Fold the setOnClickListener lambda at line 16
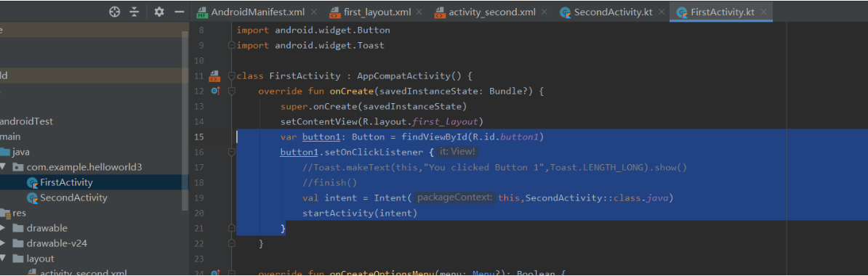868x276 pixels. pyautogui.click(x=232, y=152)
